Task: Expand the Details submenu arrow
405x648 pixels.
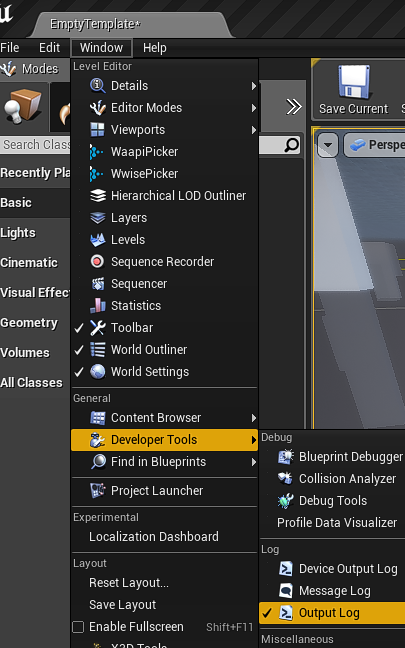Action: coord(254,86)
